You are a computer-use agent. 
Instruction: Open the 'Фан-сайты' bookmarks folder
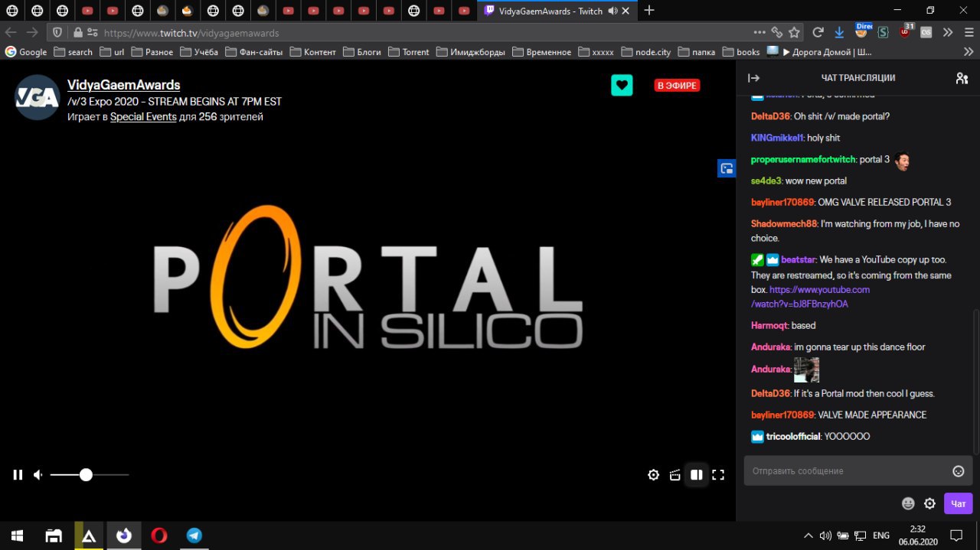pyautogui.click(x=253, y=52)
